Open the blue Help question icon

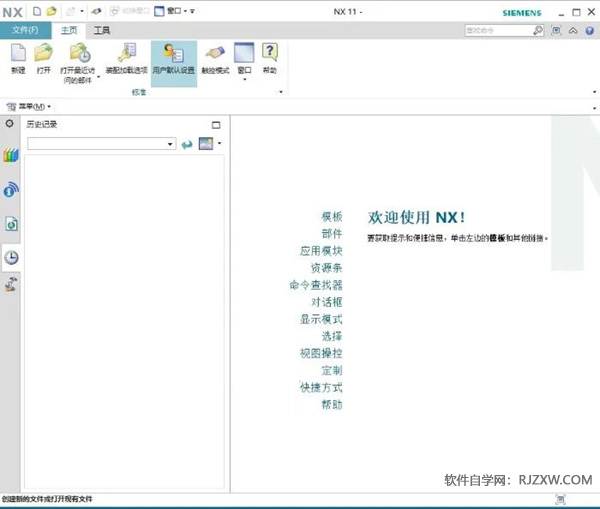click(x=589, y=31)
